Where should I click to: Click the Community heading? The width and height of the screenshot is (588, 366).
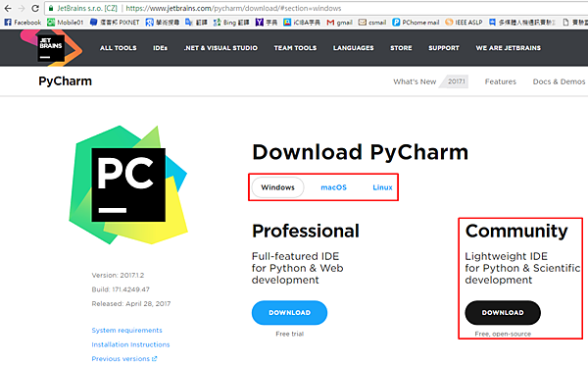[x=516, y=231]
